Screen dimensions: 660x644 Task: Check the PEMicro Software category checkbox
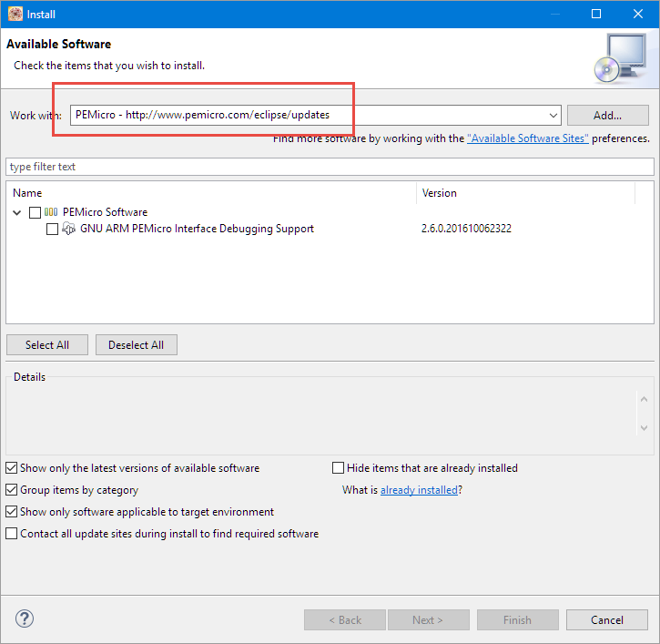pyautogui.click(x=35, y=212)
